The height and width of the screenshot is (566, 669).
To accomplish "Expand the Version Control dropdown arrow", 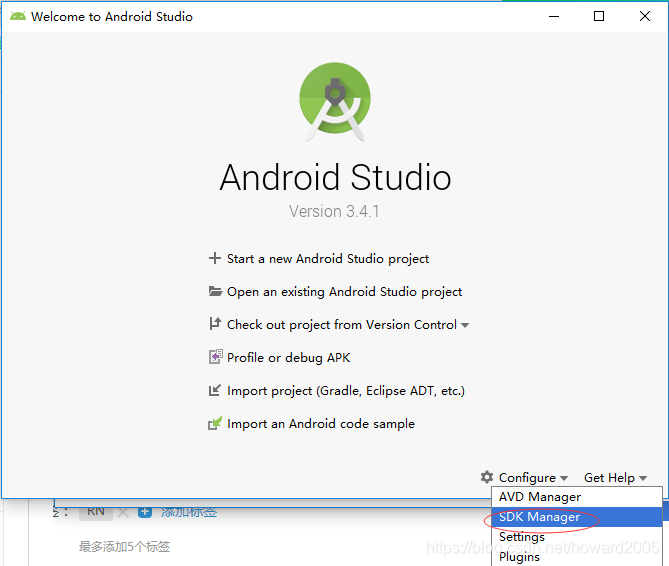I will point(465,325).
